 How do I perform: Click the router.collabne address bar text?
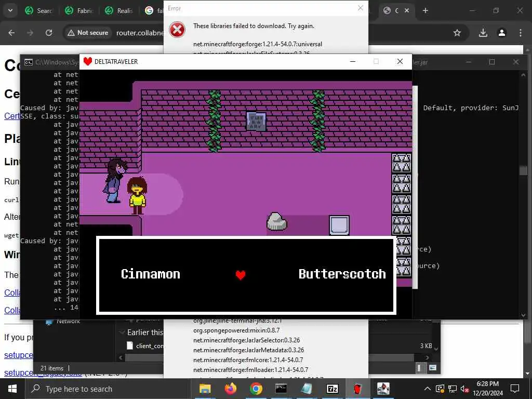pyautogui.click(x=140, y=33)
